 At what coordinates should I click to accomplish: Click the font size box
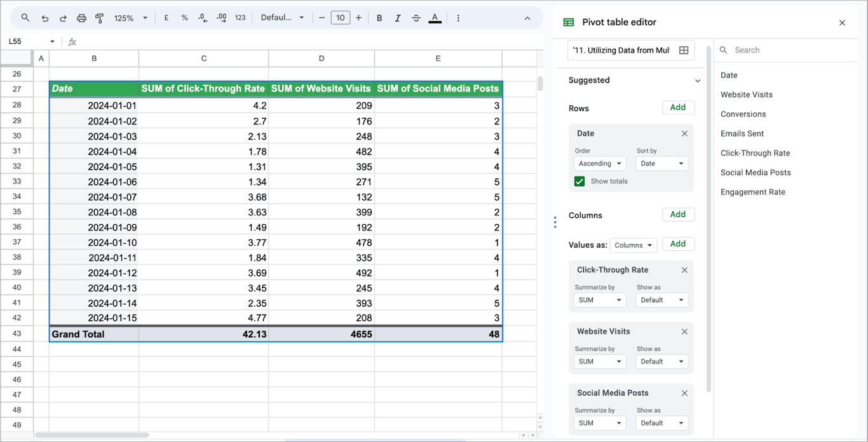(340, 18)
